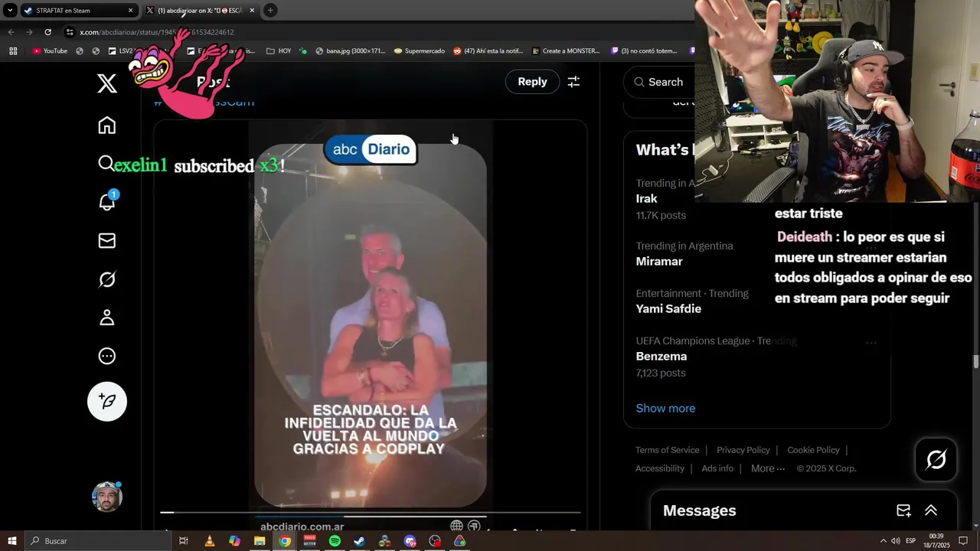Reload the page
This screenshot has height=551, width=980.
coord(47,32)
